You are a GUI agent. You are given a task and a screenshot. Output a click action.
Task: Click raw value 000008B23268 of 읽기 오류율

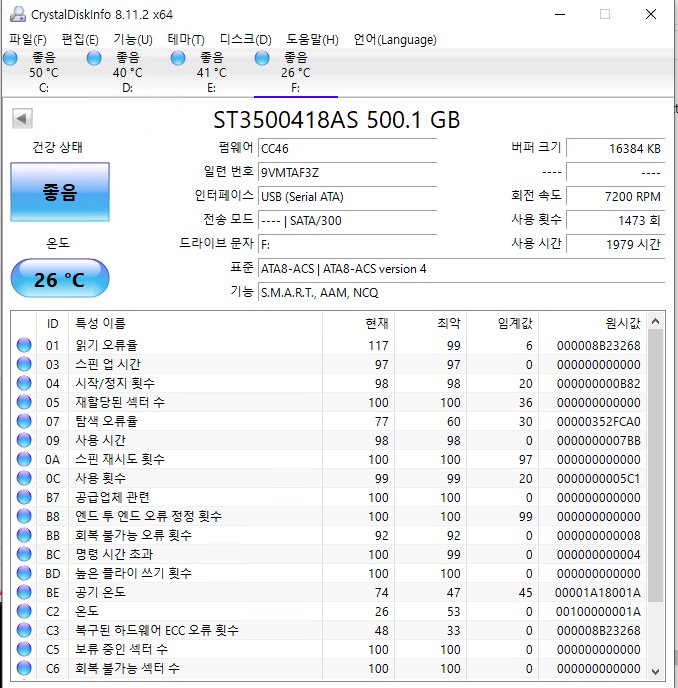click(x=599, y=346)
